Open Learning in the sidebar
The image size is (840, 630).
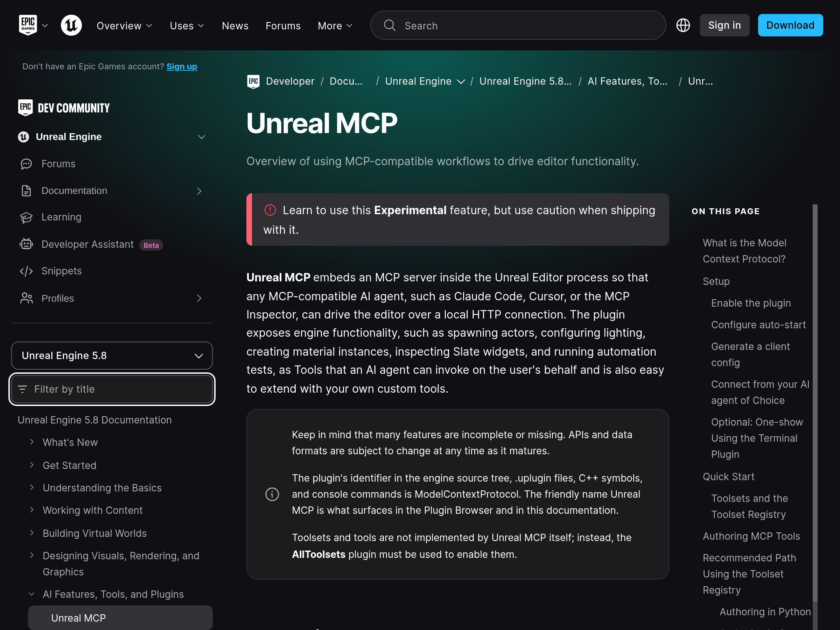coord(62,217)
